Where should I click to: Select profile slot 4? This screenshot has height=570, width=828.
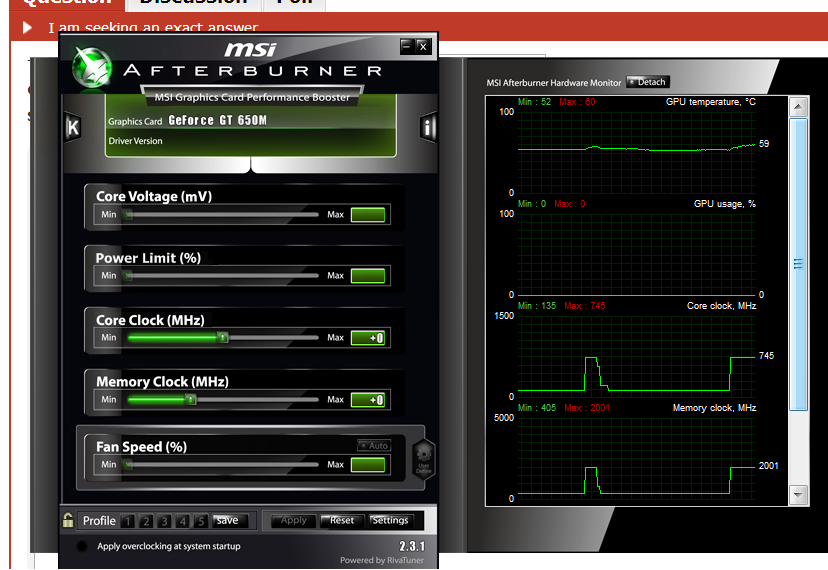pos(183,521)
